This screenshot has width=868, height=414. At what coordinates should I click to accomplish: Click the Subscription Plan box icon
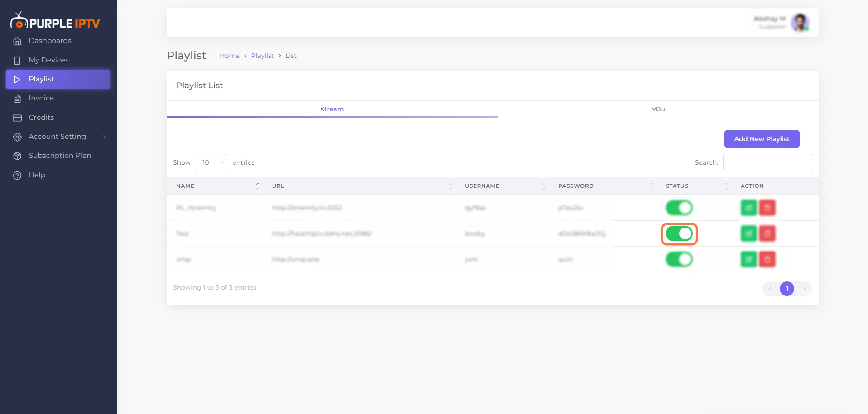(17, 156)
